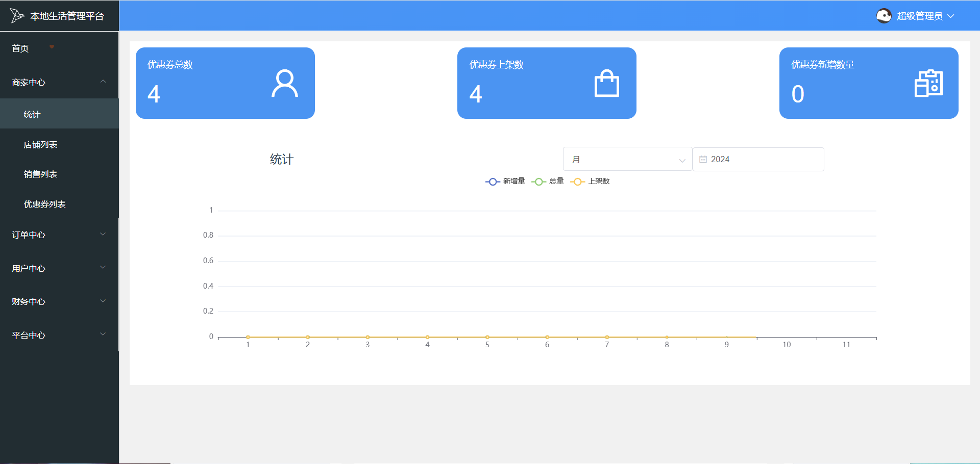Click the 超级管理员 username text
Image resolution: width=980 pixels, height=464 pixels.
click(x=919, y=16)
